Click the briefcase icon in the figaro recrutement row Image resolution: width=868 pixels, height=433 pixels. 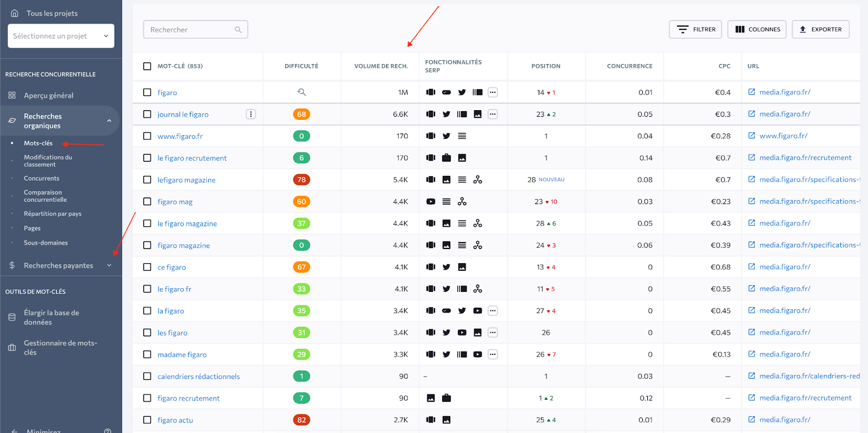(446, 398)
